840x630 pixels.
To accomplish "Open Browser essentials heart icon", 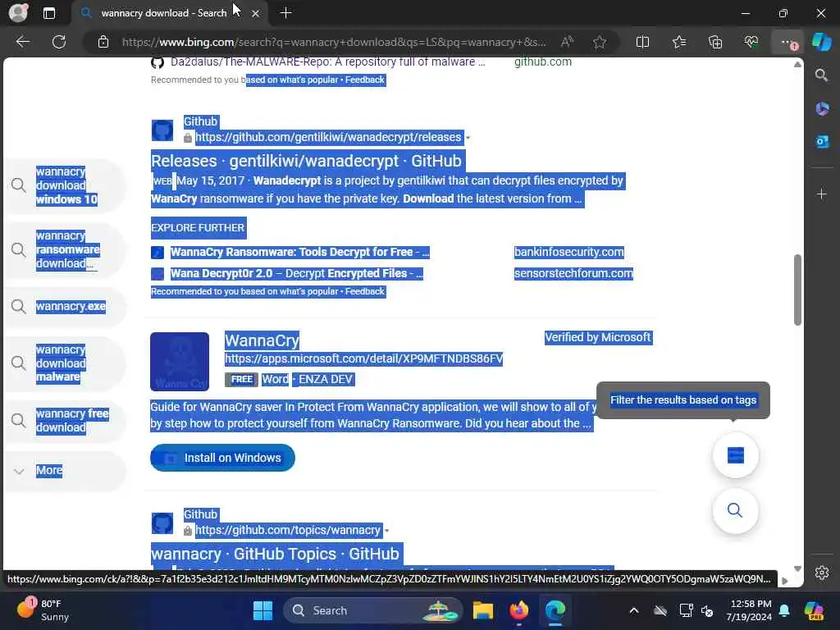I will click(751, 42).
